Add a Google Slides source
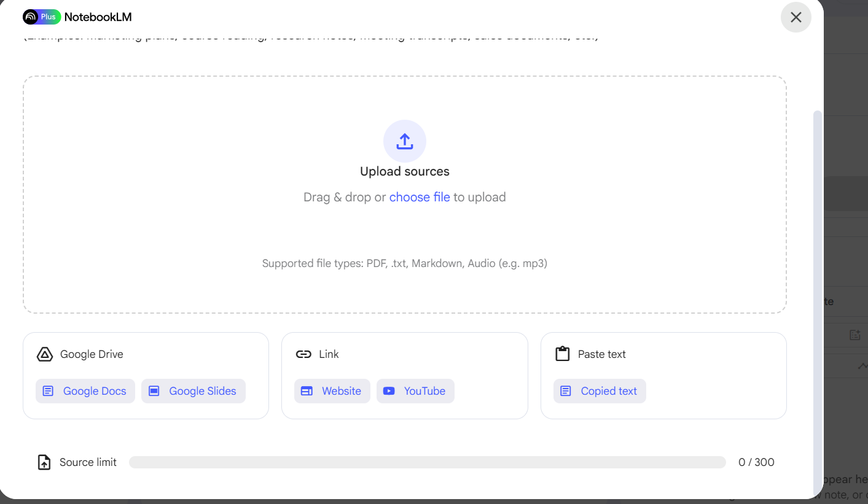 [x=194, y=391]
